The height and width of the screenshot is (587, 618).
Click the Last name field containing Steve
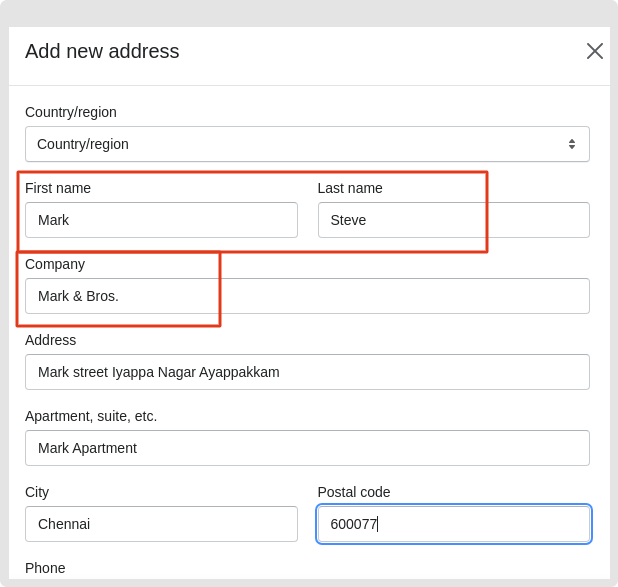454,220
